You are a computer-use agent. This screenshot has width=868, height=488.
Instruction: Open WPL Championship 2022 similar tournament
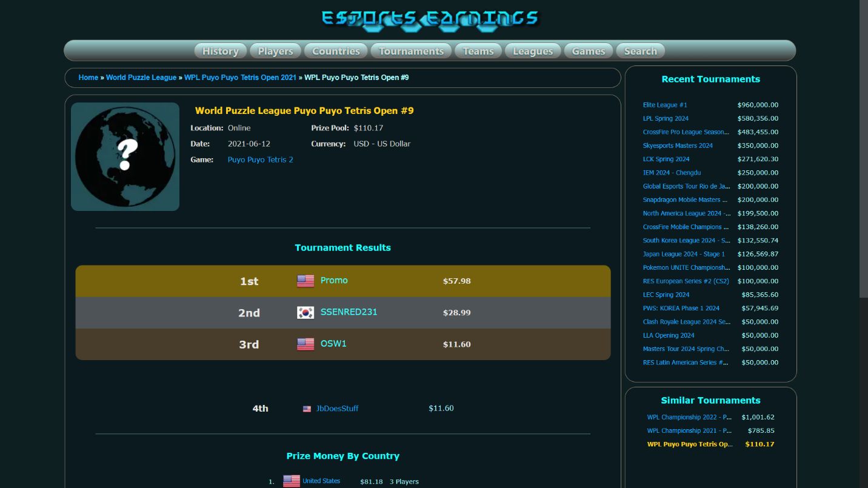pyautogui.click(x=689, y=417)
